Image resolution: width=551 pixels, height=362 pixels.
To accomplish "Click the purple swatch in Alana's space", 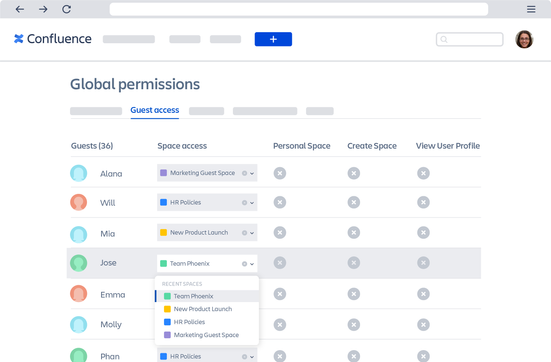I will click(163, 173).
